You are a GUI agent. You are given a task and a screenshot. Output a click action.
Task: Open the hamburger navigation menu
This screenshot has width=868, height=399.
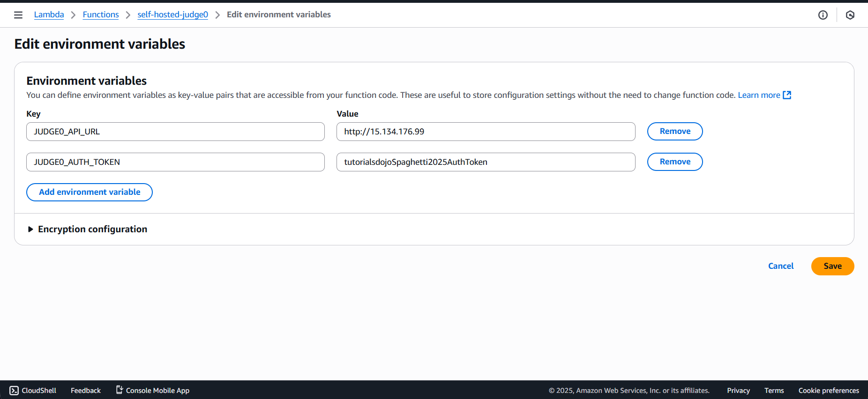pos(18,15)
